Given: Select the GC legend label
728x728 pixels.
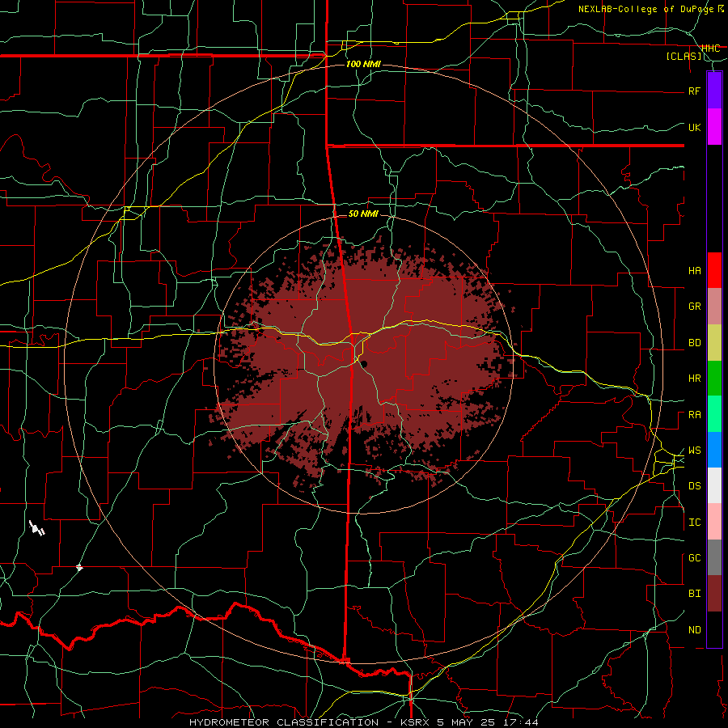Looking at the screenshot, I should [695, 558].
